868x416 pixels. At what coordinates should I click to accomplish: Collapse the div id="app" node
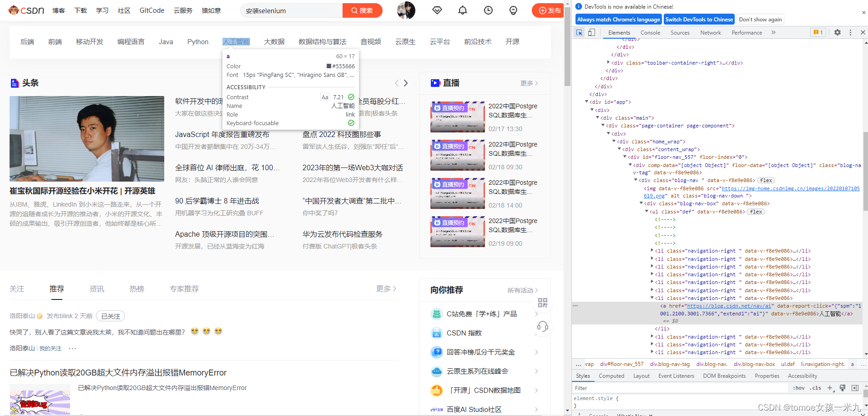coord(586,101)
